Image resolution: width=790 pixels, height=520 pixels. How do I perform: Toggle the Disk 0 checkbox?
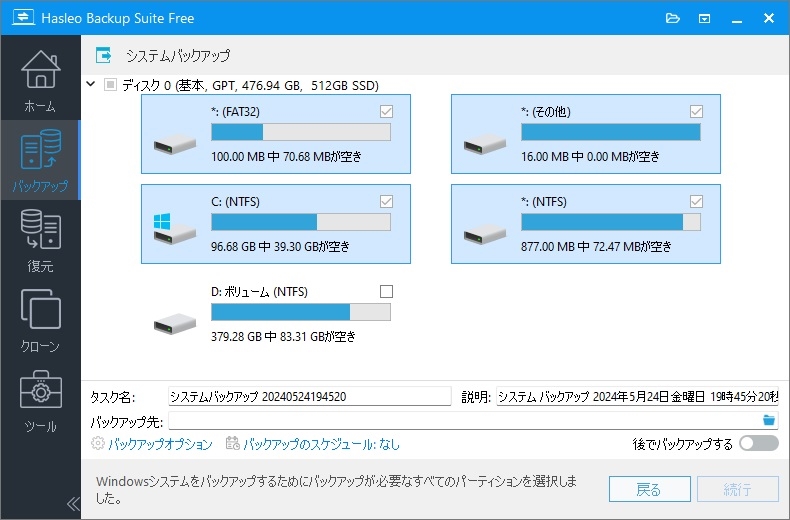point(110,85)
